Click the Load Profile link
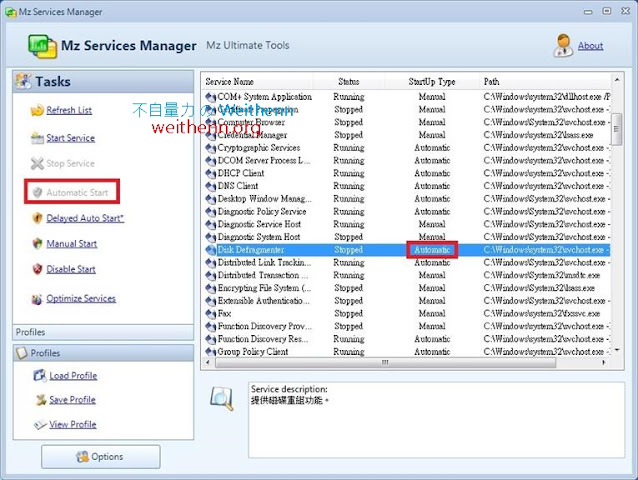 (73, 376)
